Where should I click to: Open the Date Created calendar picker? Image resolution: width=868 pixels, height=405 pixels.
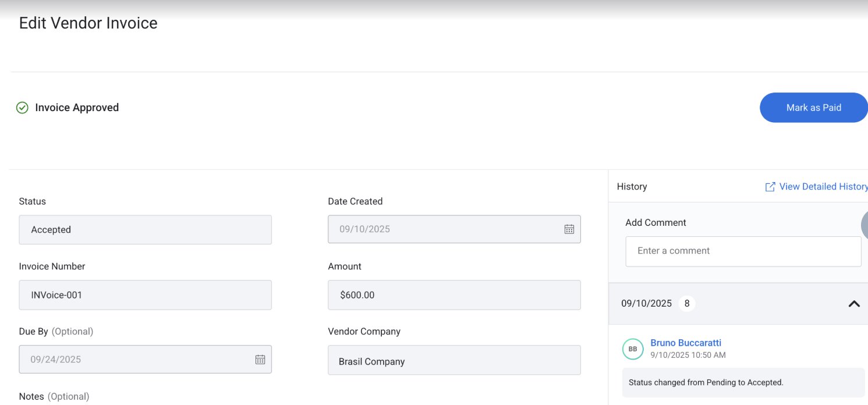pos(569,229)
